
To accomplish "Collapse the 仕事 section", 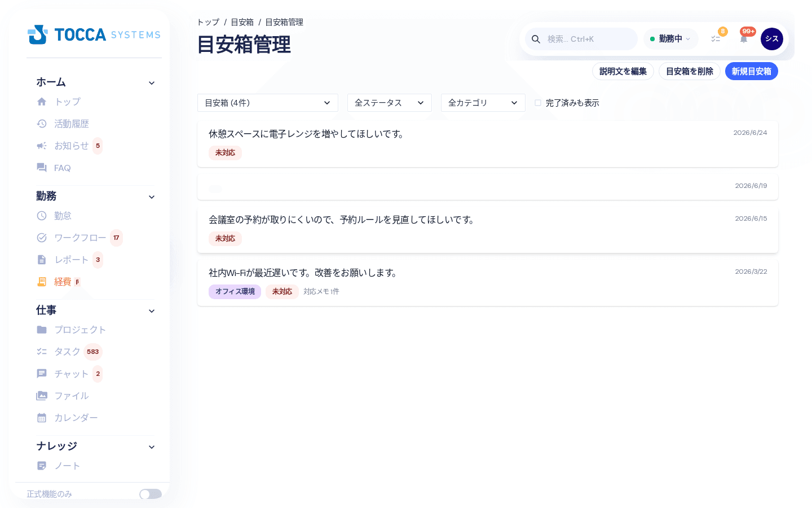I will pos(152,311).
